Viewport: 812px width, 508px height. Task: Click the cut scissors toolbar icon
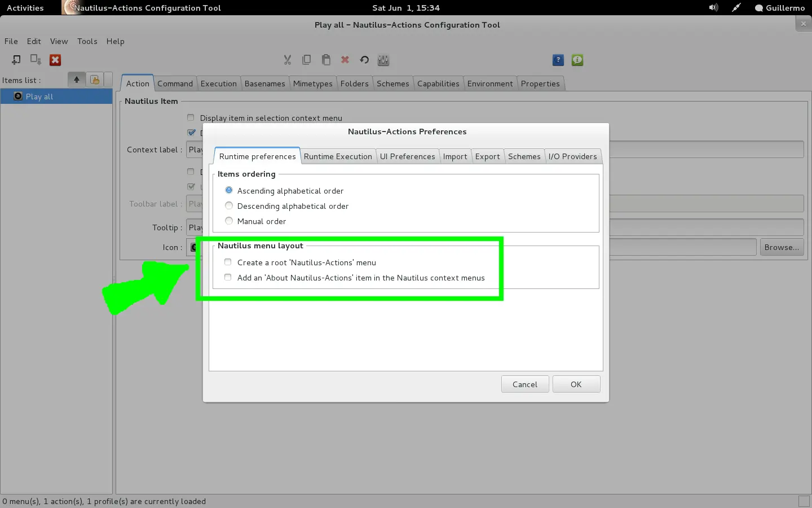[288, 60]
